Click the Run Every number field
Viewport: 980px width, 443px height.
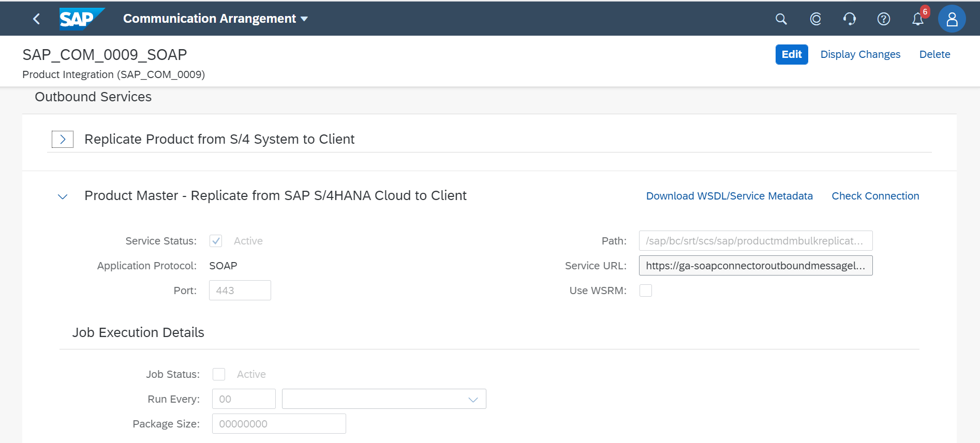244,399
